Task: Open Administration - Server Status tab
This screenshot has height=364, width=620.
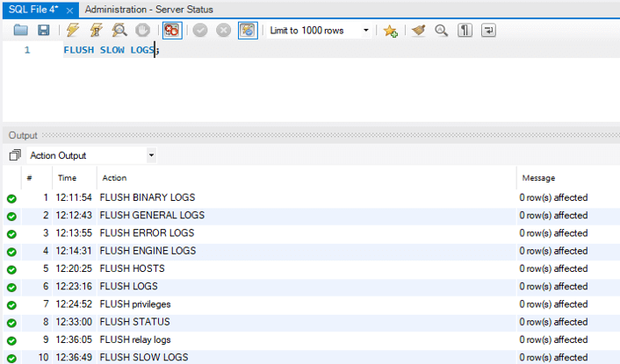Action: pyautogui.click(x=149, y=10)
